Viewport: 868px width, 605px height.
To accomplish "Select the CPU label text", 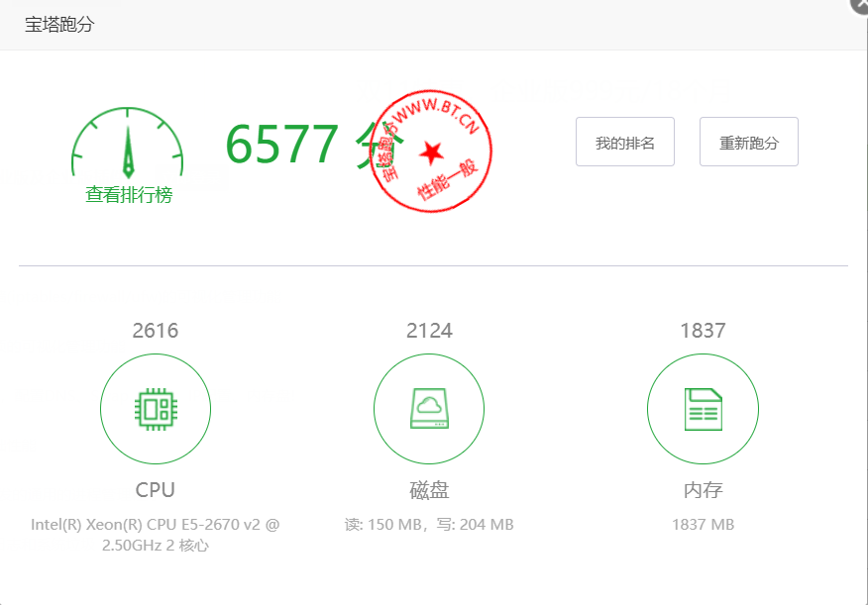I will 156,490.
